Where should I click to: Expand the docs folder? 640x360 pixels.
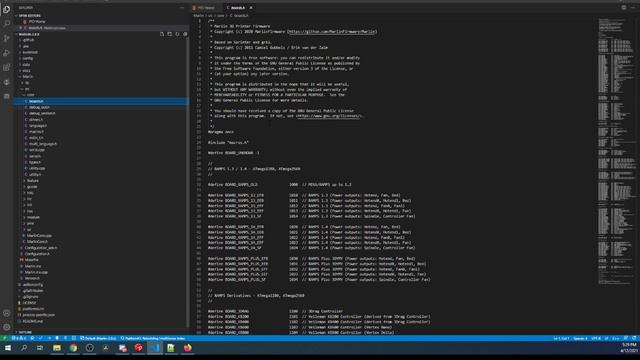(x=27, y=71)
